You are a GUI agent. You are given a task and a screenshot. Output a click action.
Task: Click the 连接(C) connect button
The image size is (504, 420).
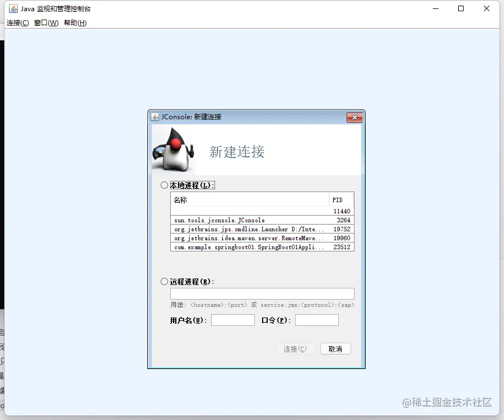296,349
